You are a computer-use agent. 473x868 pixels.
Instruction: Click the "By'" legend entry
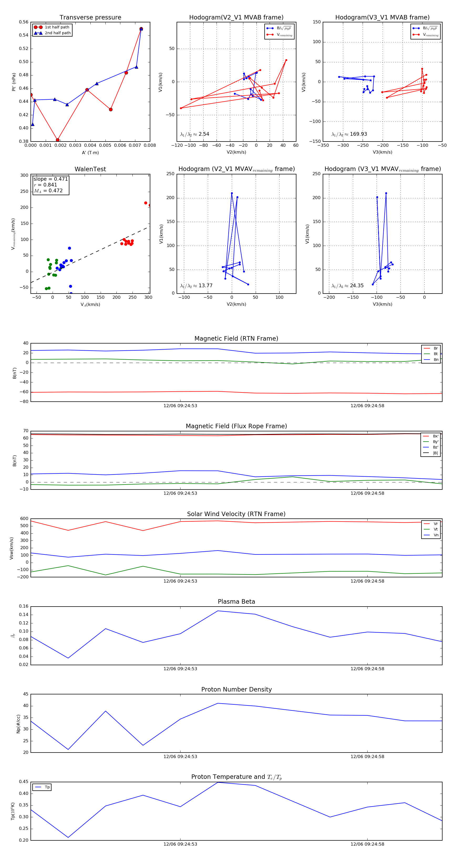[x=431, y=442]
